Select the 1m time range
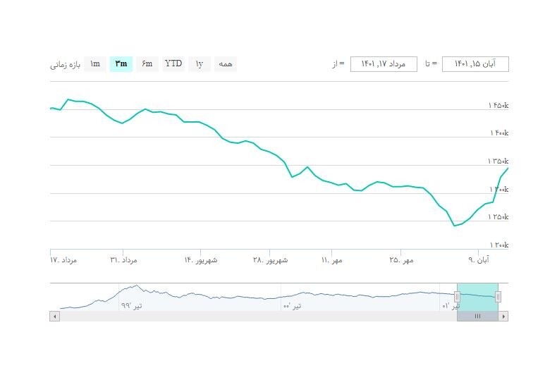Screen dimensions: 557x392 click(x=95, y=64)
